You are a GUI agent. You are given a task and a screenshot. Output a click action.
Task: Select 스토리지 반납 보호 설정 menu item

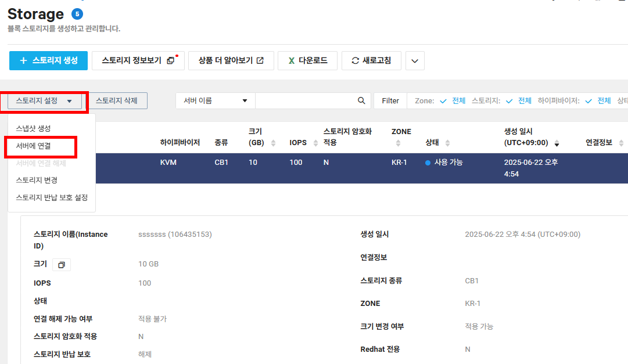click(52, 197)
